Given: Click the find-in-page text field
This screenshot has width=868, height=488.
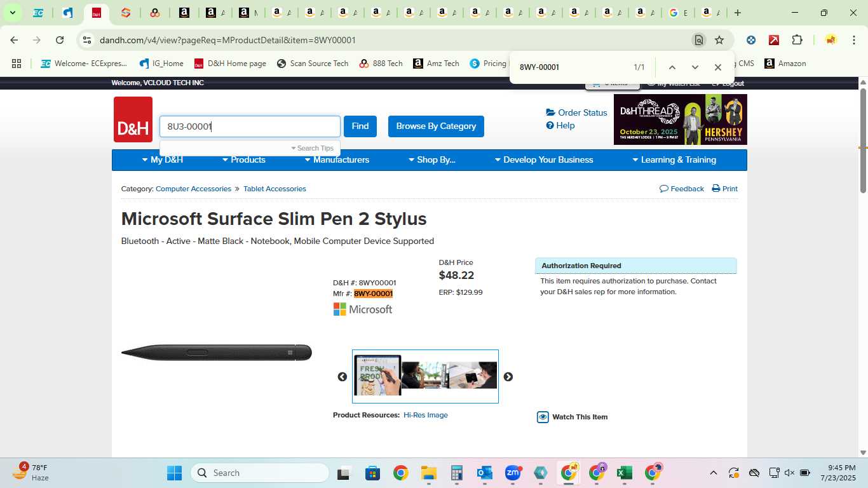Looking at the screenshot, I should tap(572, 67).
